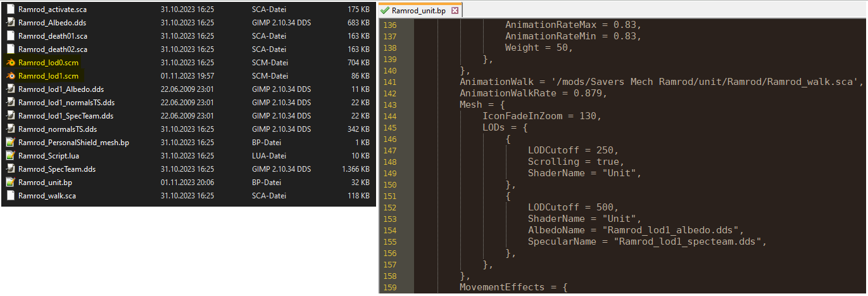Viewport: 868px width, 296px height.
Task: Click the Ramrod_unit.bp file icon in list
Action: [x=10, y=182]
